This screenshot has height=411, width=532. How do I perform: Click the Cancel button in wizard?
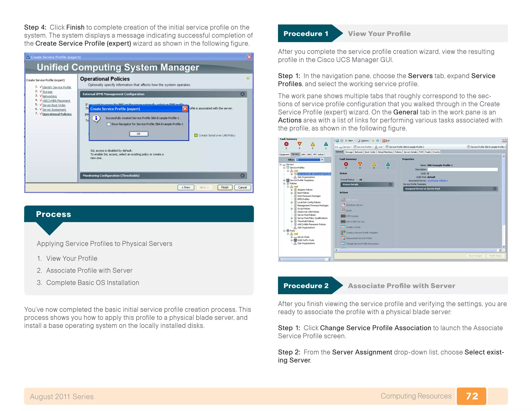pyautogui.click(x=242, y=187)
